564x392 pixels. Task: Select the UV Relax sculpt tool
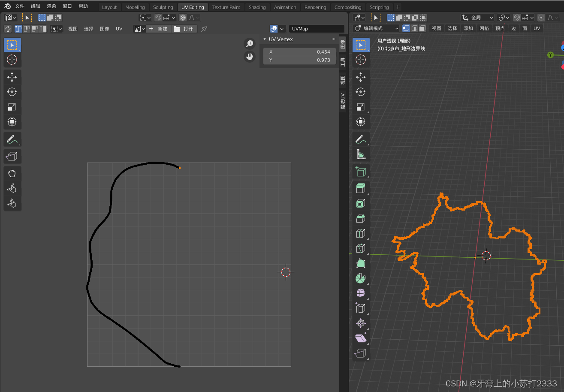pos(12,188)
